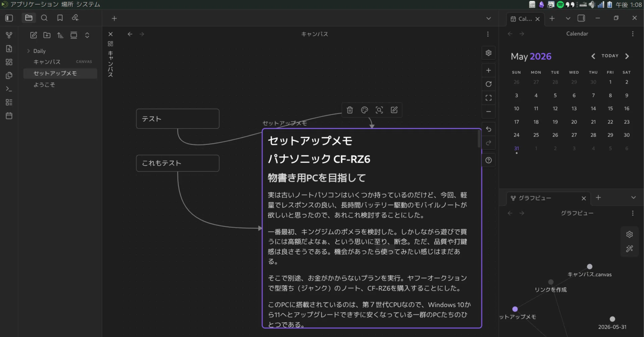The image size is (644, 337).
Task: Open volume control in tray
Action: point(592,4)
